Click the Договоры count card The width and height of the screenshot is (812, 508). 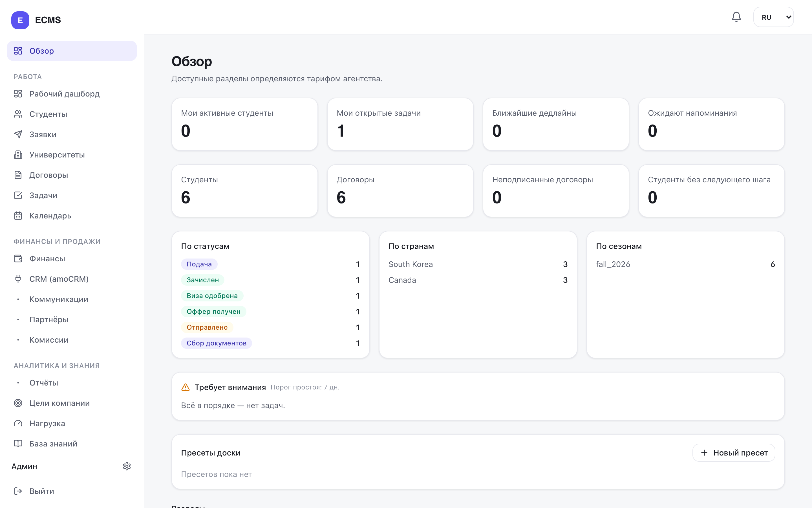tap(400, 191)
